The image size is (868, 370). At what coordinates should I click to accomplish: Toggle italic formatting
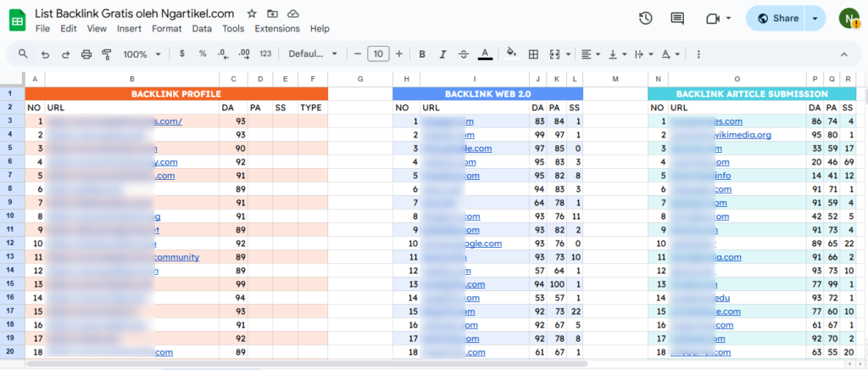(x=442, y=54)
